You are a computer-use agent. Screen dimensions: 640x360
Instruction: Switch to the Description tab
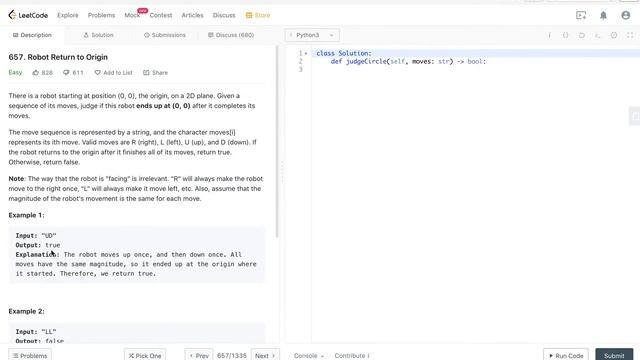pos(32,35)
